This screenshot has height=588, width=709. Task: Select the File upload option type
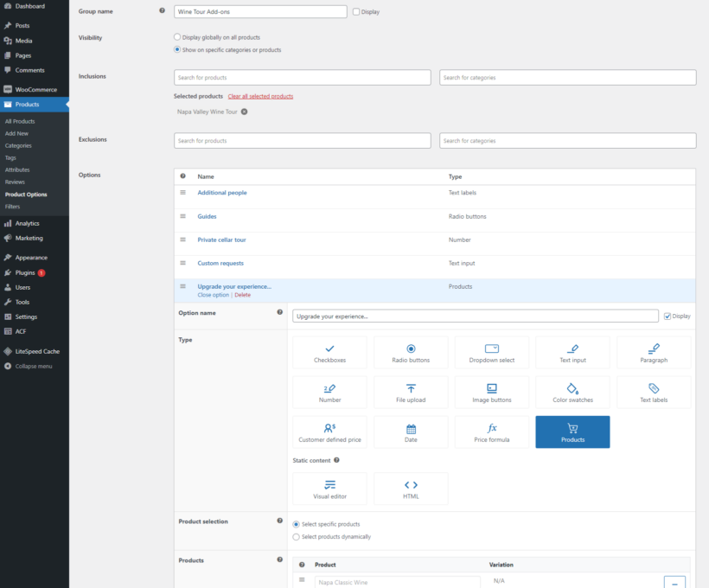(411, 392)
